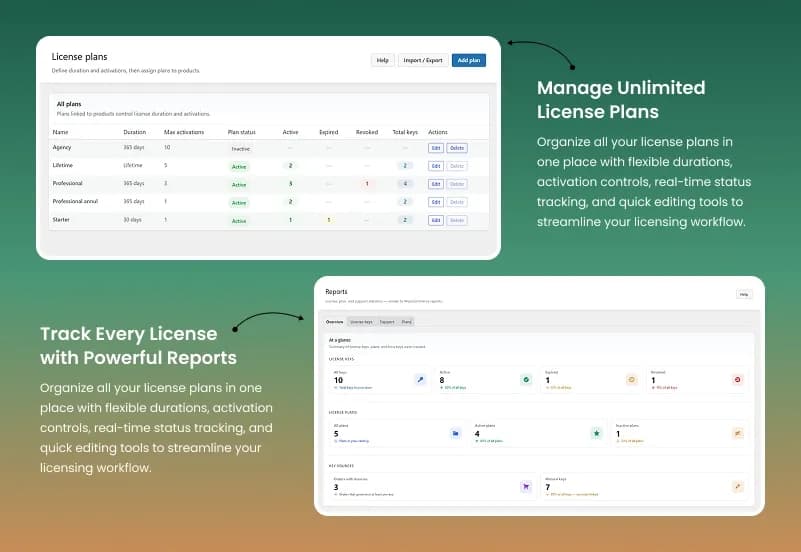
Task: Edit the Professional annul plan
Action: 436,202
